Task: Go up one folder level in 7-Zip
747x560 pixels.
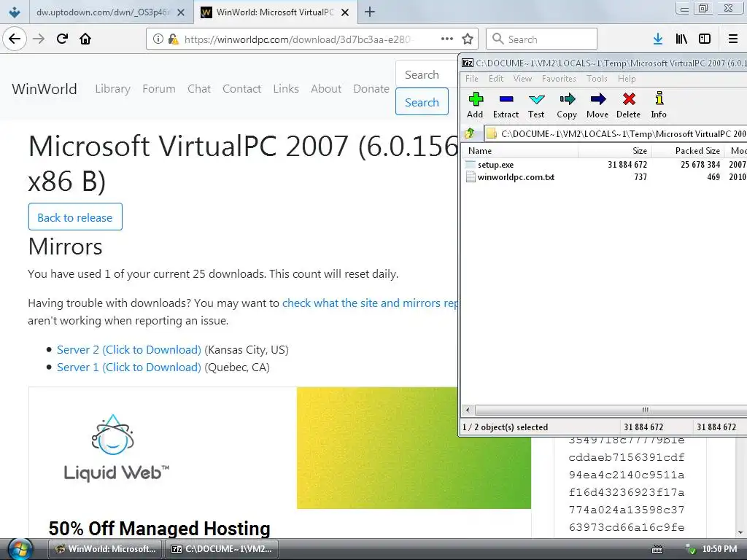Action: 470,134
